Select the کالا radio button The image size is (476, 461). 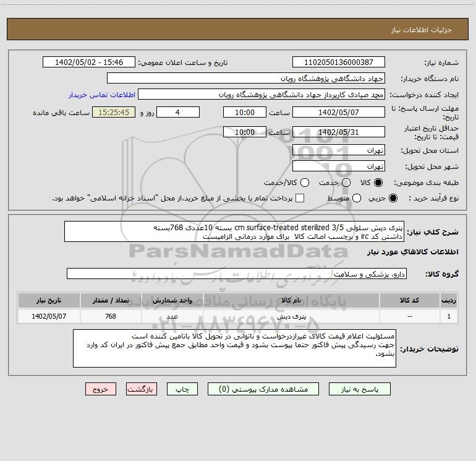(378, 183)
